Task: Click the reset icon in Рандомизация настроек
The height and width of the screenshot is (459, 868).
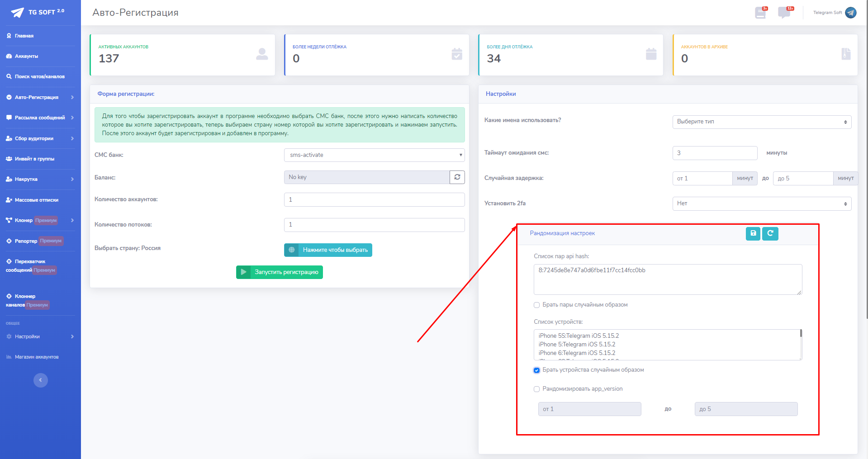Action: (770, 233)
